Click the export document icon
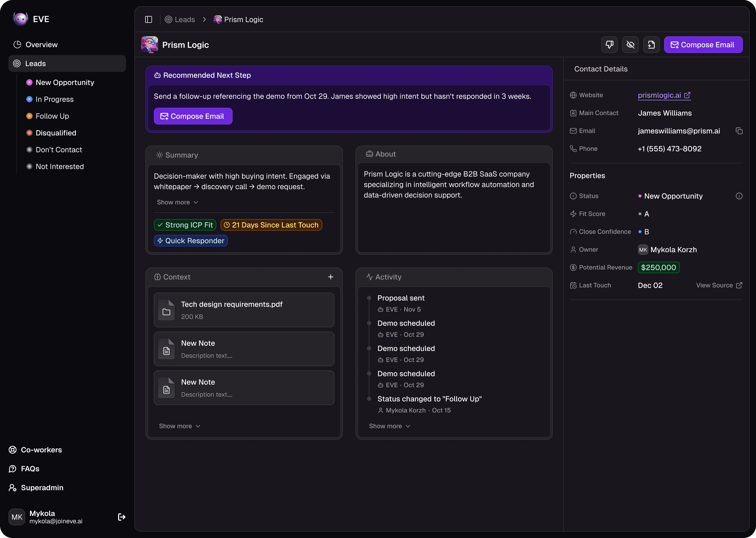 (651, 45)
